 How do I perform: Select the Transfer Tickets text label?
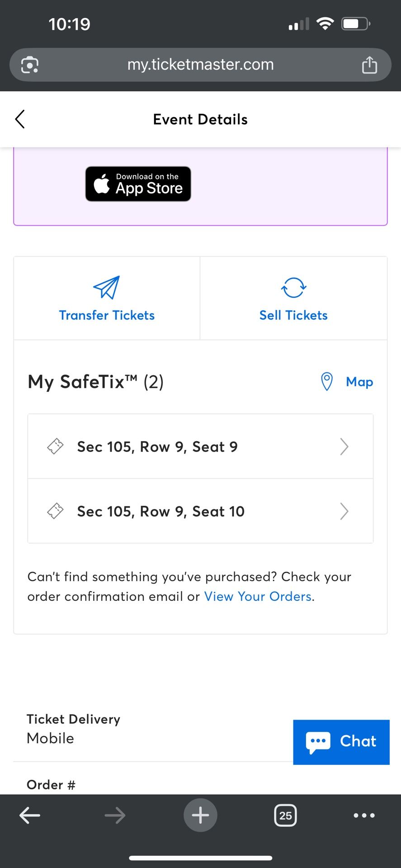pyautogui.click(x=107, y=315)
